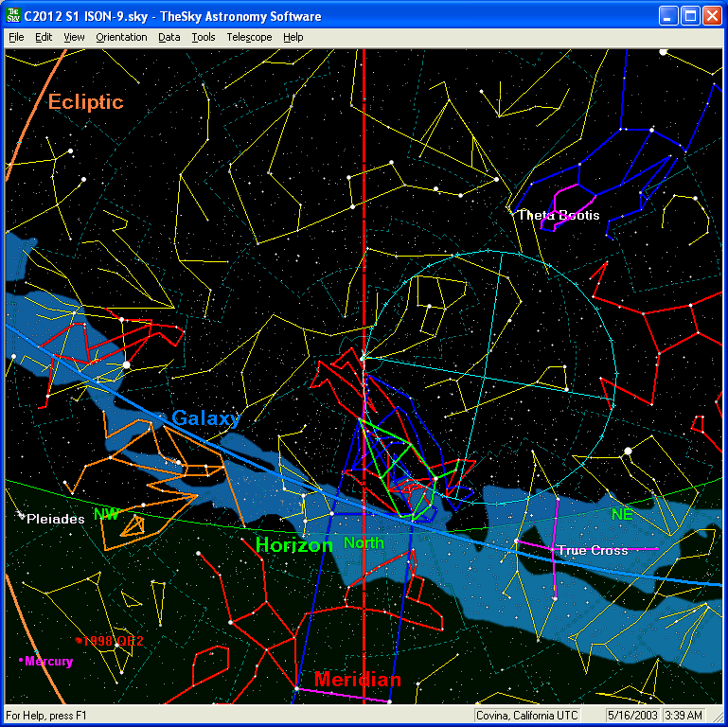Screen dimensions: 728x727
Task: Open the View menu
Action: tap(74, 37)
